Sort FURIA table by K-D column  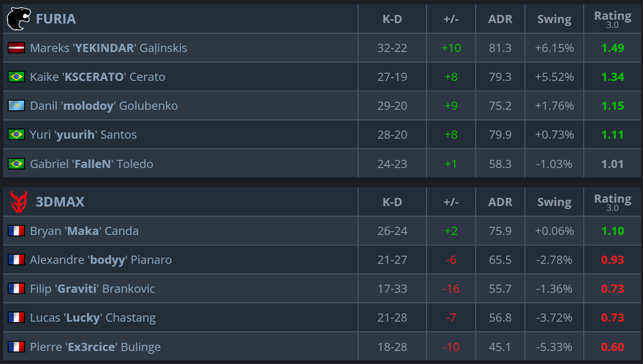(392, 19)
